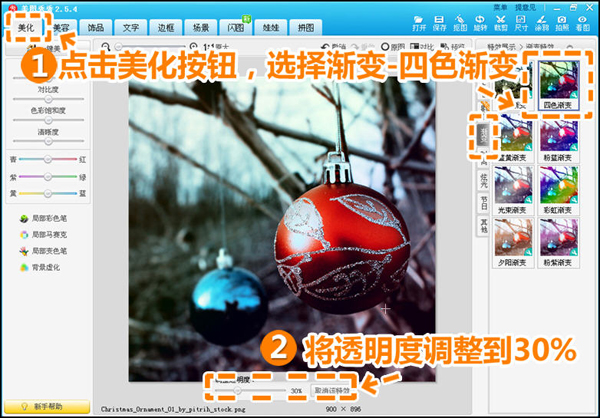This screenshot has height=418, width=600.
Task: Select the 抠图 cutout tool icon
Action: coord(459,23)
